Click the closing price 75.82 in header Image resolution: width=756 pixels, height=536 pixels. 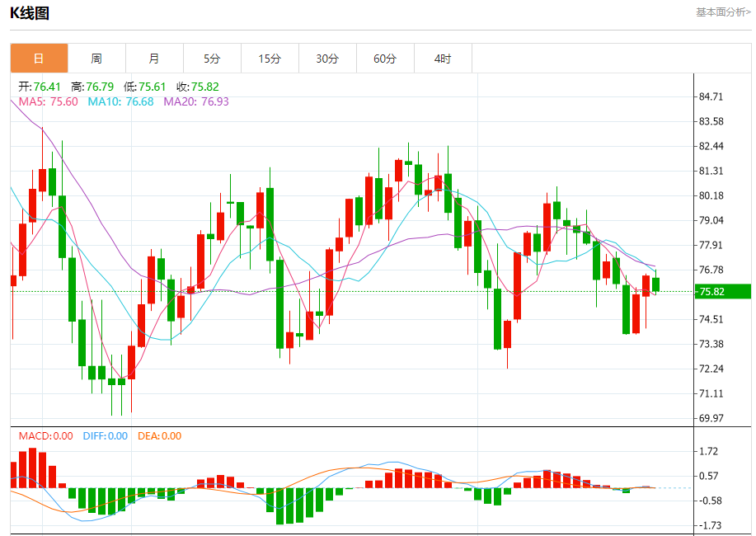pos(205,87)
